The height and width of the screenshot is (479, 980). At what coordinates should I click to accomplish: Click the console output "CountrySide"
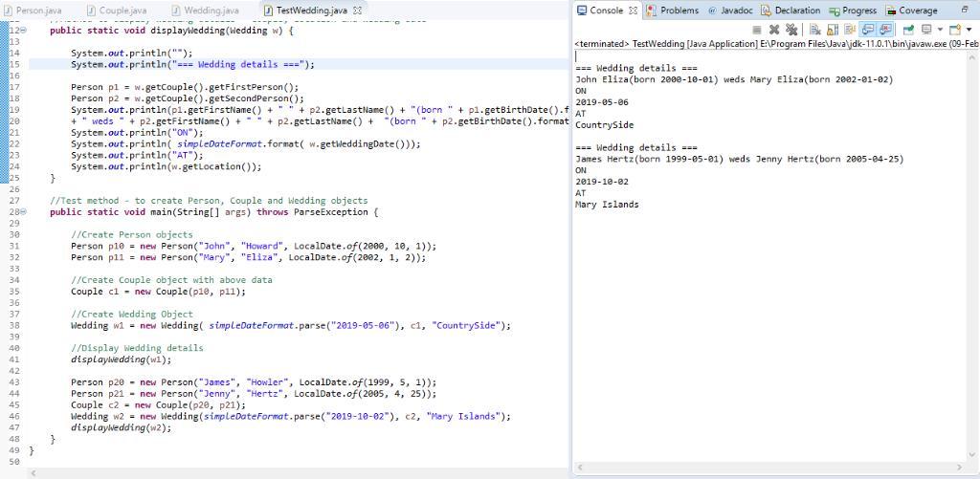coord(605,125)
